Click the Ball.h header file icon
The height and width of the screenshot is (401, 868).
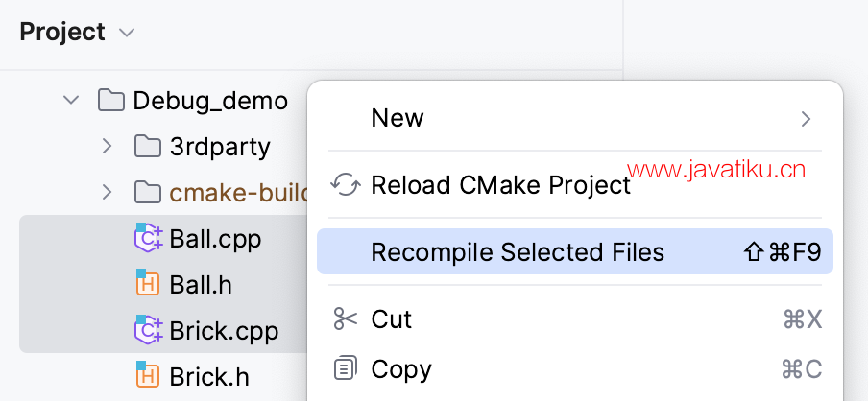pos(148,284)
